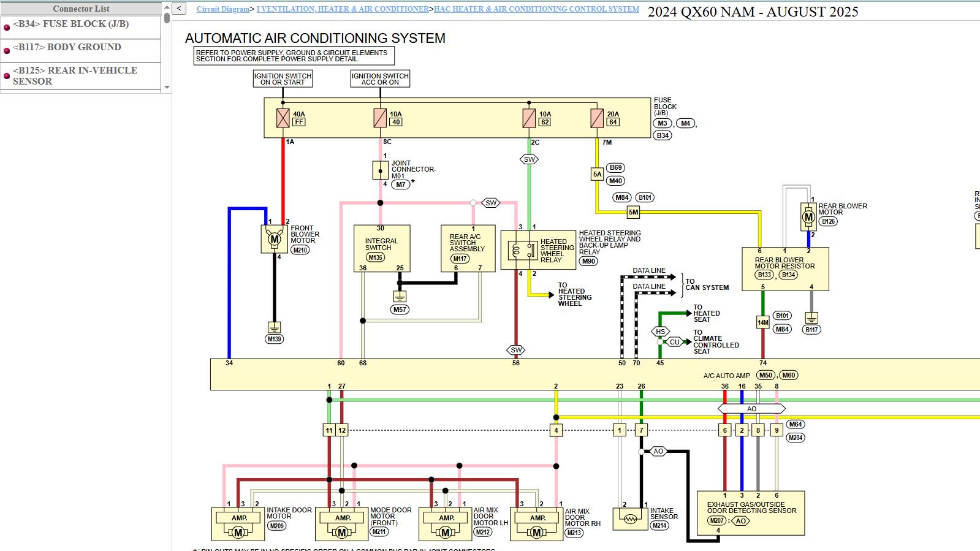
Task: Click the connector list scrollbar thumb
Action: pos(167,18)
